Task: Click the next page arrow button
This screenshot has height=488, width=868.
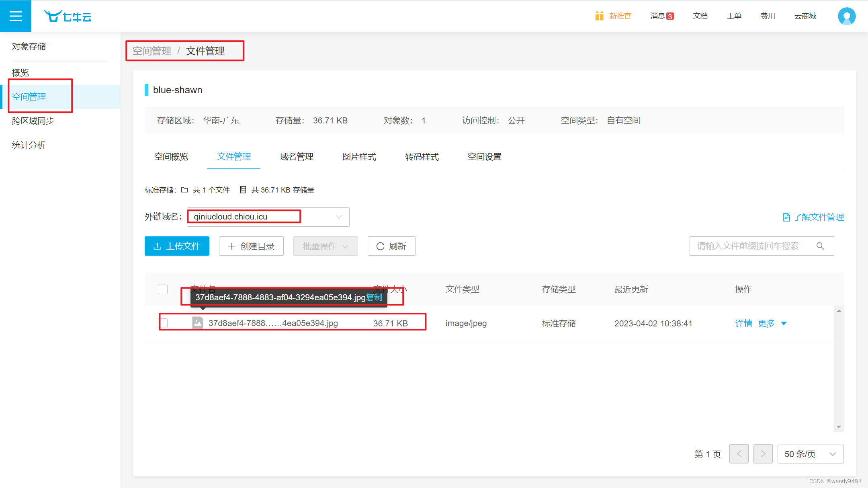Action: (x=763, y=454)
